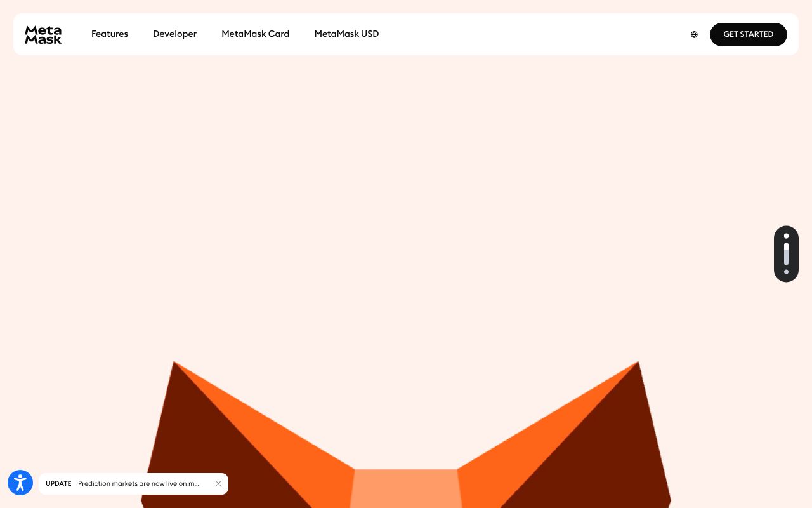The image size is (812, 508).
Task: Expand the Developer navigation dropdown
Action: pyautogui.click(x=174, y=34)
